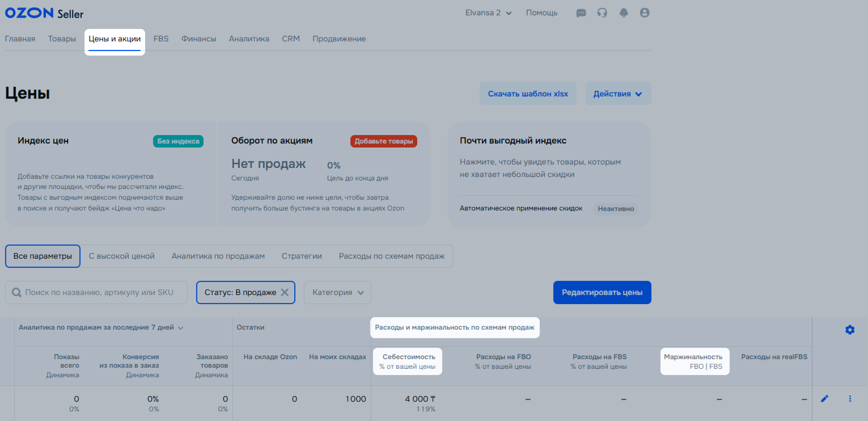Click the pencil edit icon in row
Image resolution: width=868 pixels, height=421 pixels.
(x=825, y=399)
